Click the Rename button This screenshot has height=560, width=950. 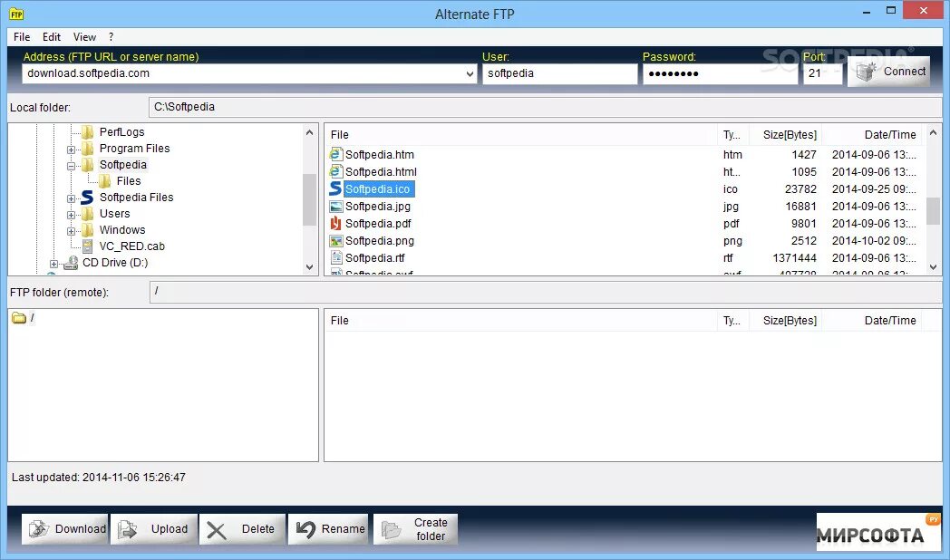tap(328, 529)
